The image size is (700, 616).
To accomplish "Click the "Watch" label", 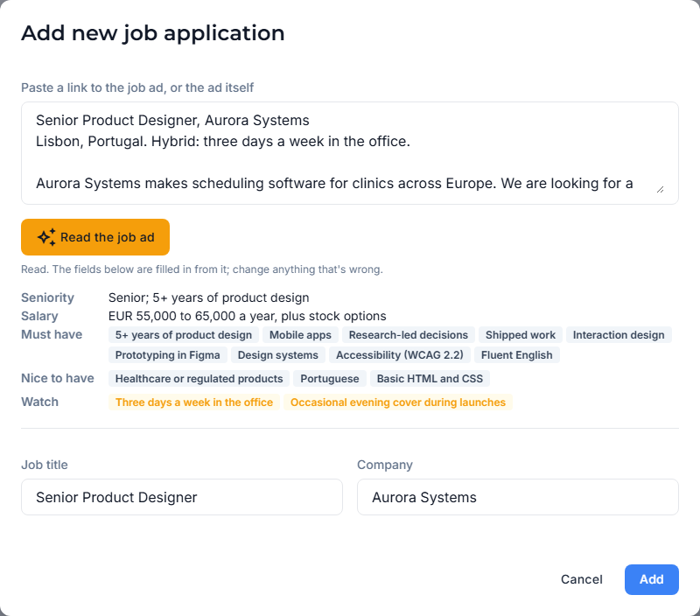I will pos(39,402).
